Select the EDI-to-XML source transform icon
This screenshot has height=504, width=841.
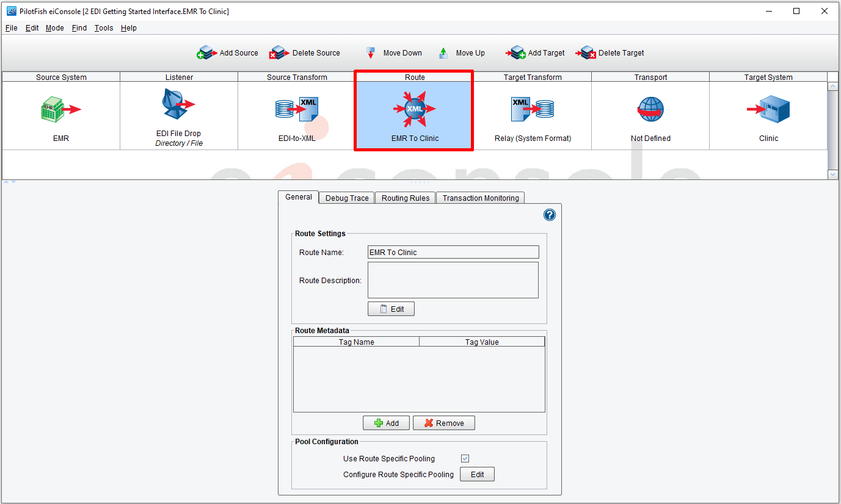click(297, 109)
